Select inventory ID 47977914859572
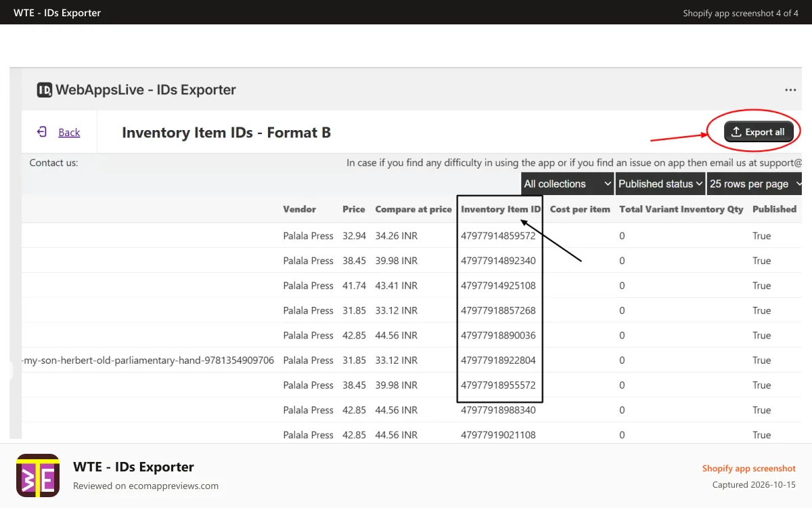812x508 pixels. click(498, 236)
